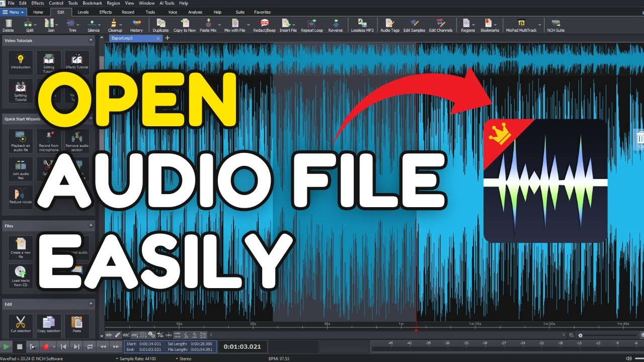This screenshot has width=644, height=362.
Task: Click the Stop playback button
Action: click(x=20, y=346)
